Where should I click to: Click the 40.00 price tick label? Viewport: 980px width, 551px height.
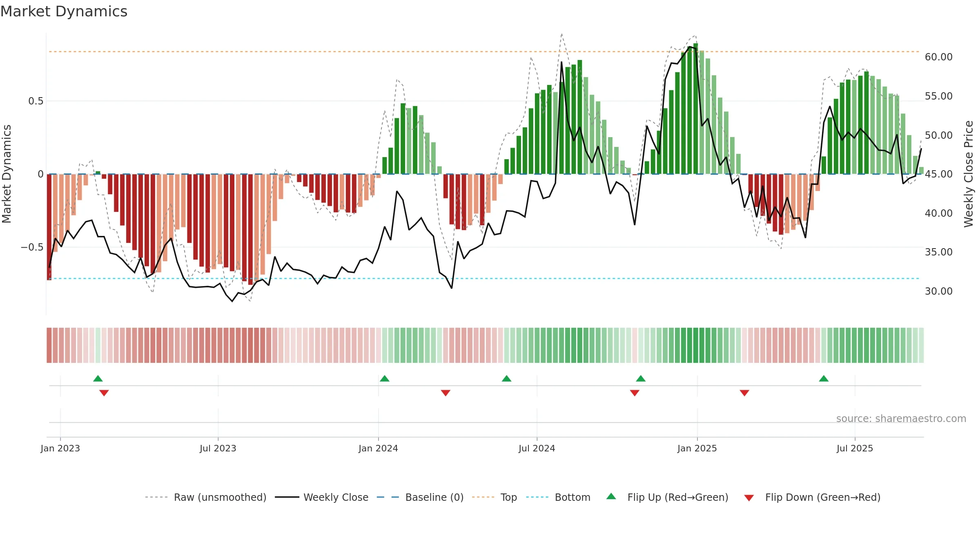pyautogui.click(x=939, y=213)
